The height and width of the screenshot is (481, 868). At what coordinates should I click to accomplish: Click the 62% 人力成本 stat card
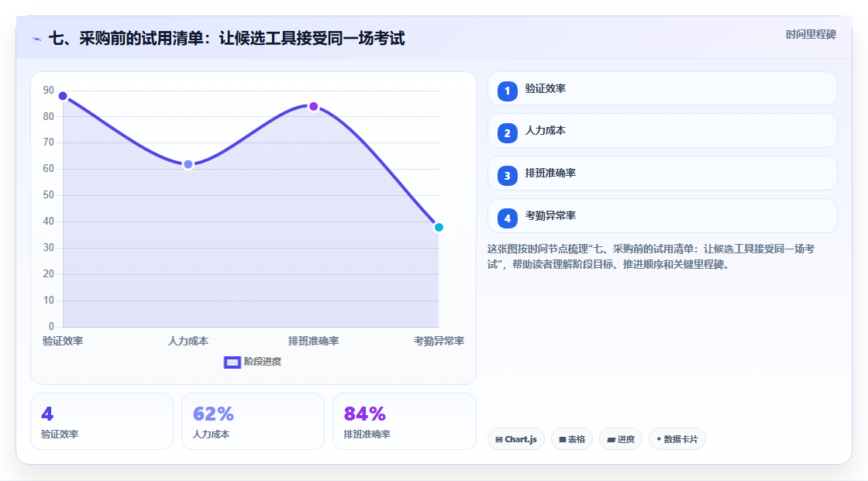253,421
